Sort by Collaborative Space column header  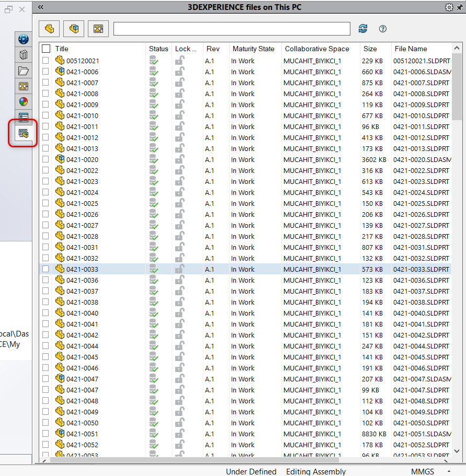pyautogui.click(x=317, y=49)
